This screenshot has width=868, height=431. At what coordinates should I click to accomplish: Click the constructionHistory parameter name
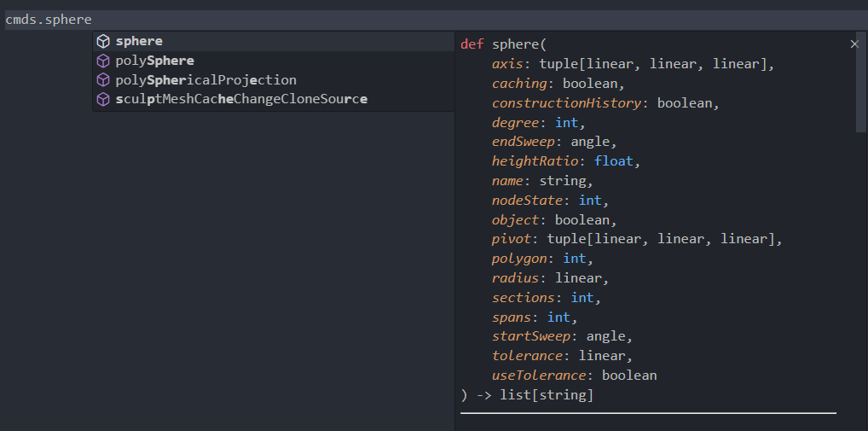click(x=567, y=103)
